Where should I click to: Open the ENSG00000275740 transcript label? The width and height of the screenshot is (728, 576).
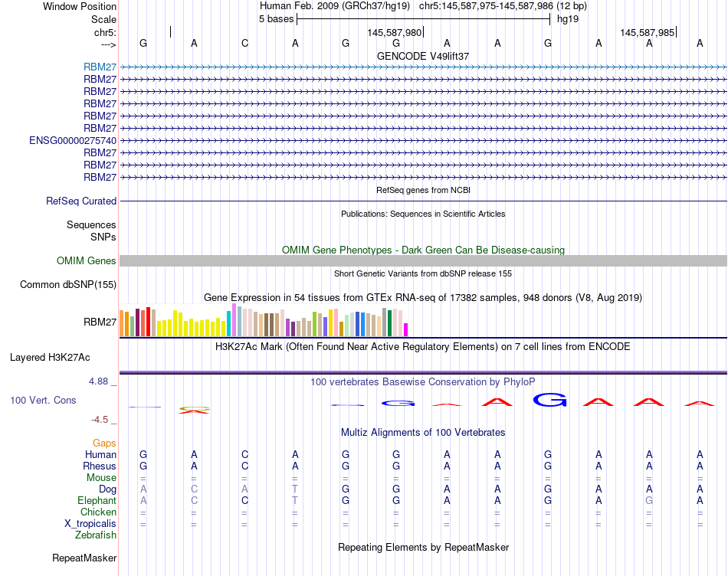tap(73, 141)
